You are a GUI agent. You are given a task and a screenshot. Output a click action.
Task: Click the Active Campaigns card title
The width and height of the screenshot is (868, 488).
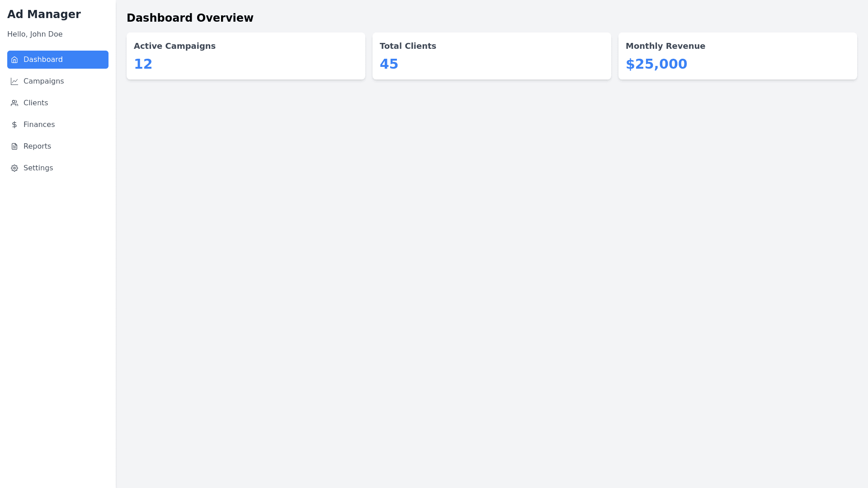pyautogui.click(x=175, y=46)
